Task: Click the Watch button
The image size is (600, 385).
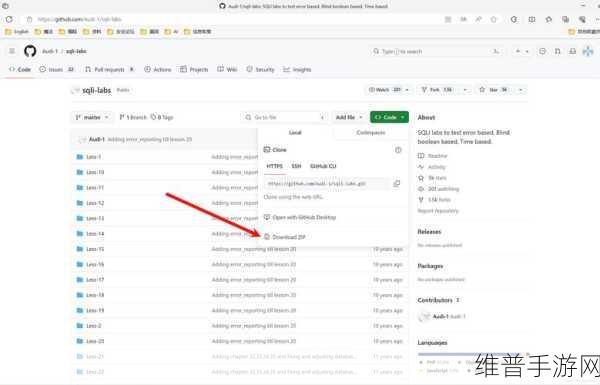Action: [384, 90]
